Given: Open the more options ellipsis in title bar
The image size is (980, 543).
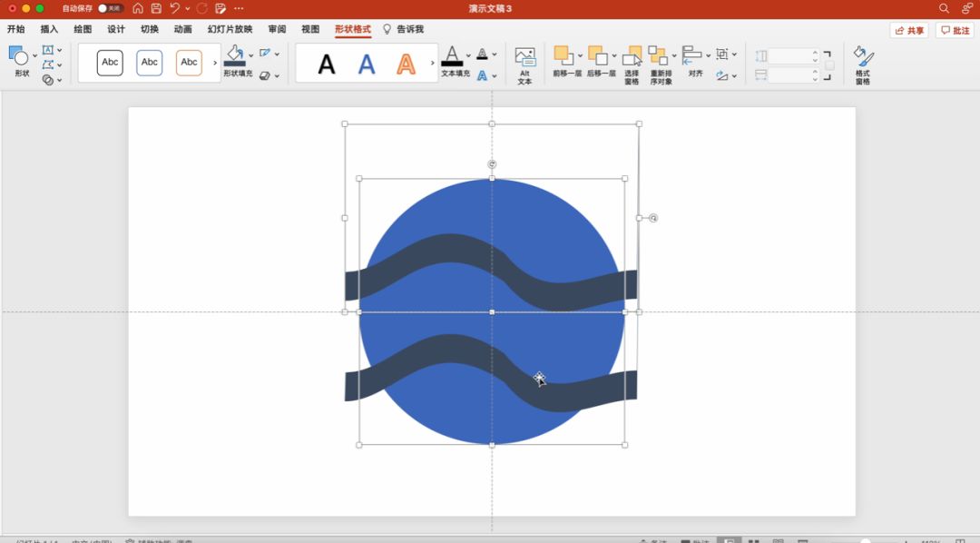Looking at the screenshot, I should point(239,8).
